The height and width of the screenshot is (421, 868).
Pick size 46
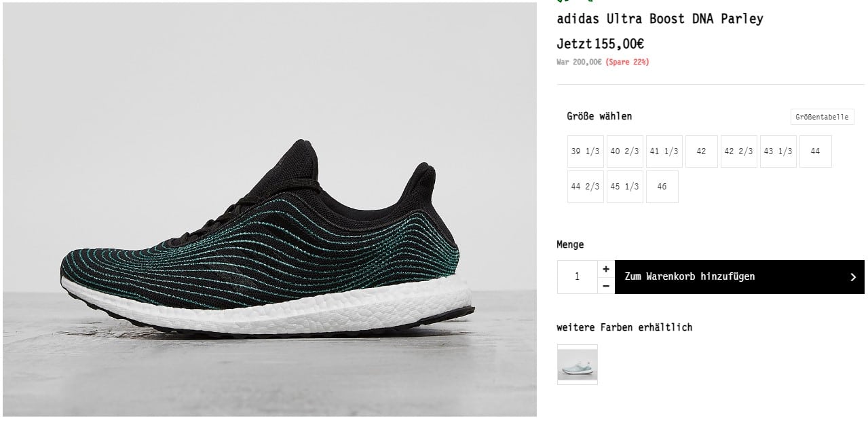tap(662, 187)
